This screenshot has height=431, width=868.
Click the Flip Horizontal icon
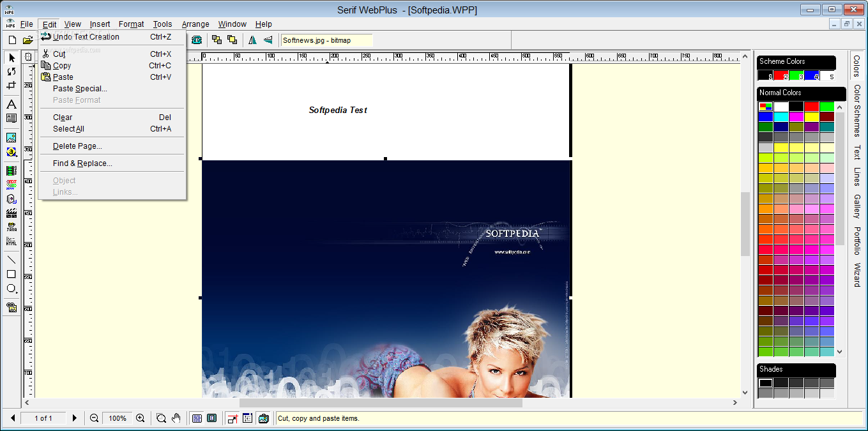pyautogui.click(x=252, y=40)
